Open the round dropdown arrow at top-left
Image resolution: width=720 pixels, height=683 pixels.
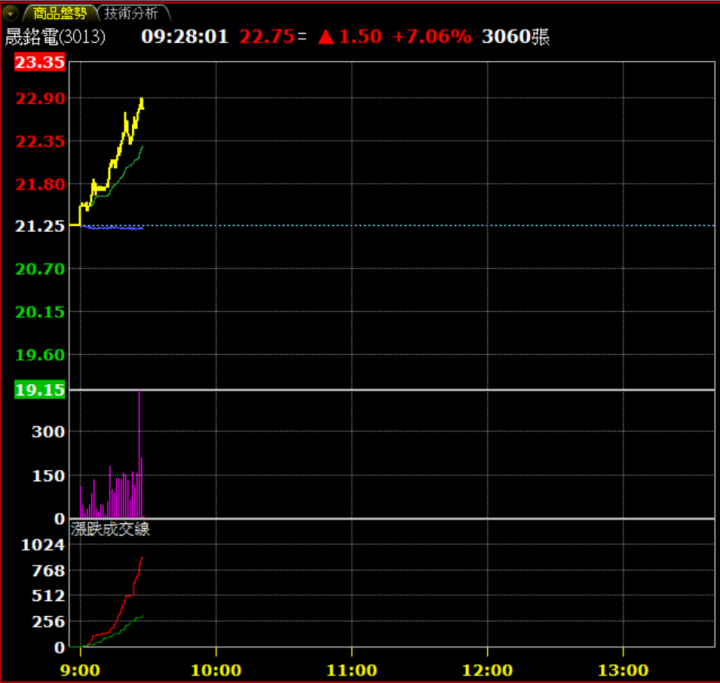click(x=10, y=13)
